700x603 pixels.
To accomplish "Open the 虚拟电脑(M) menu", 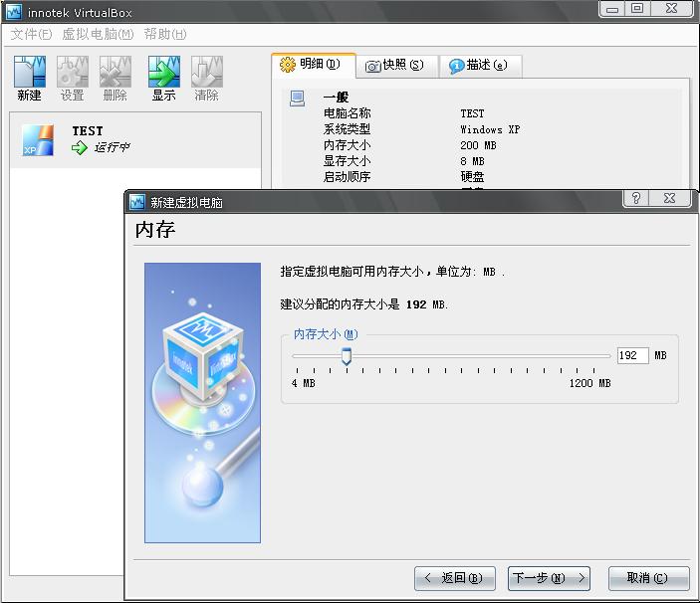I will (98, 34).
